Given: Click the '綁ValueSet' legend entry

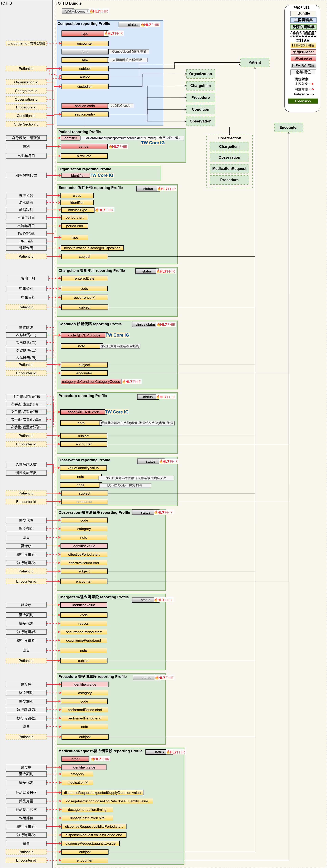Looking at the screenshot, I should click(x=303, y=59).
